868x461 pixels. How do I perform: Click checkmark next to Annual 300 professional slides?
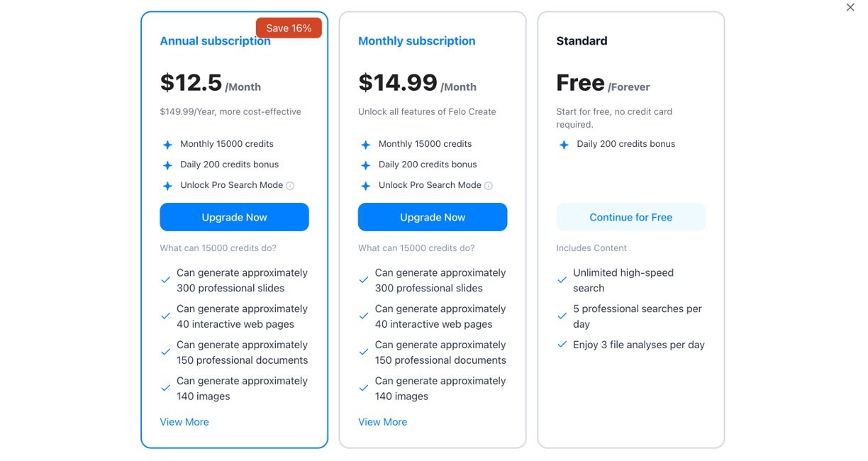165,280
